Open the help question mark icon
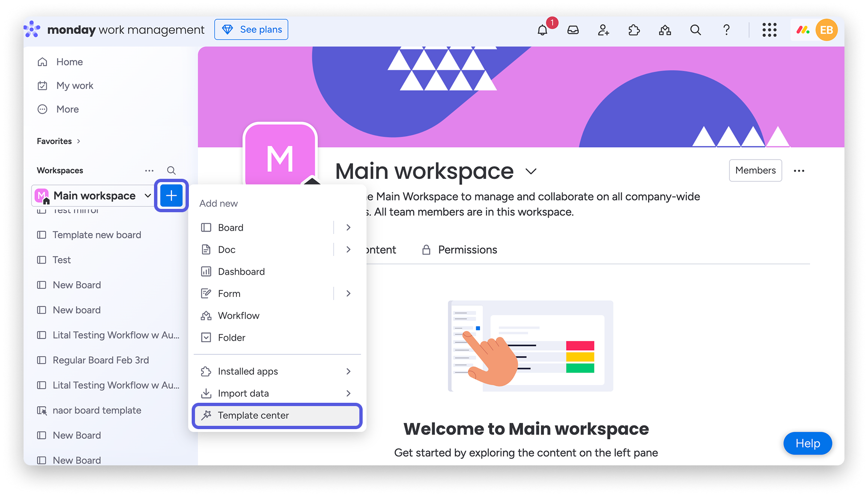 coord(726,30)
